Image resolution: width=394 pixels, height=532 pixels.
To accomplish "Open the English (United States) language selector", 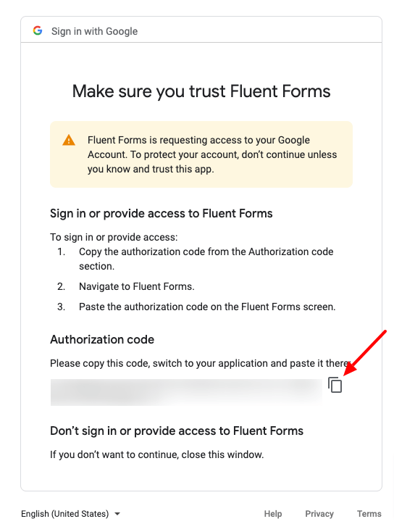I will pyautogui.click(x=70, y=514).
